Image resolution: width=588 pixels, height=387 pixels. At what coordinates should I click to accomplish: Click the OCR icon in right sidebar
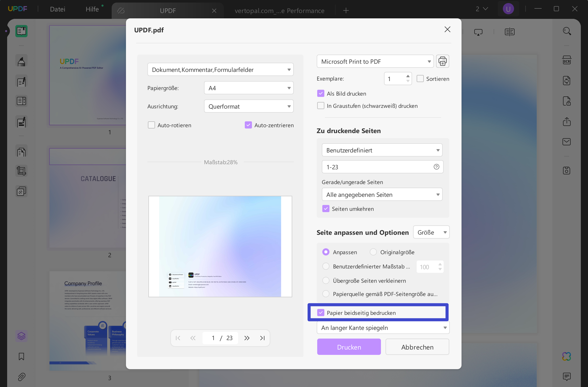567,60
